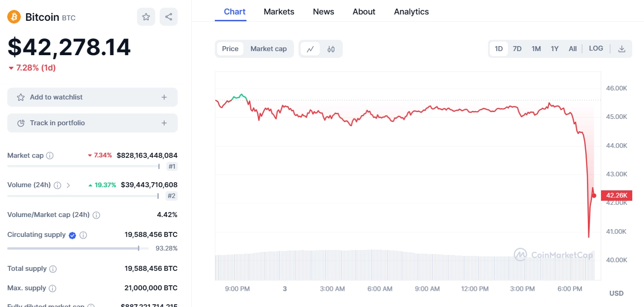The height and width of the screenshot is (307, 644).
Task: Open the share options icon
Action: (169, 17)
